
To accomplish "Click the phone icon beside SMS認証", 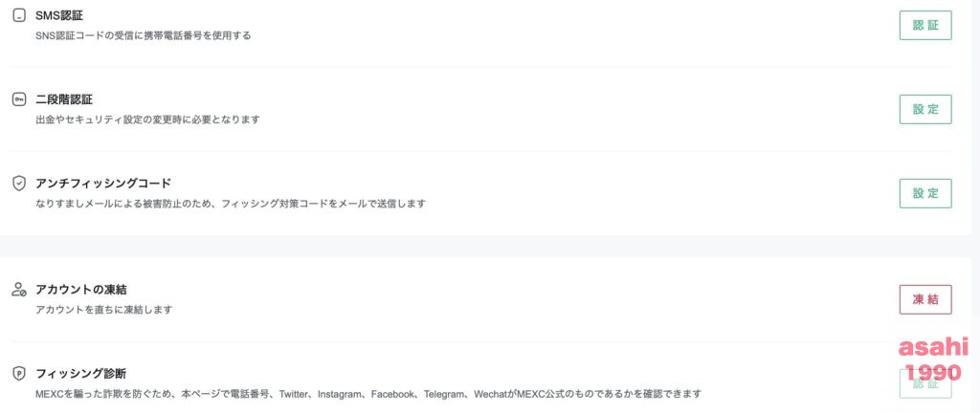I will click(19, 15).
